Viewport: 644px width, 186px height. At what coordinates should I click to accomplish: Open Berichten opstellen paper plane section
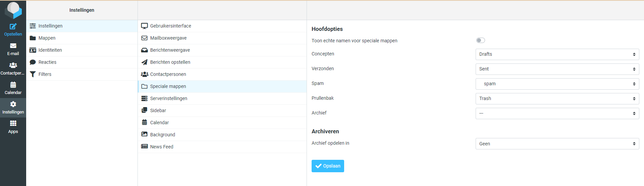pyautogui.click(x=170, y=62)
